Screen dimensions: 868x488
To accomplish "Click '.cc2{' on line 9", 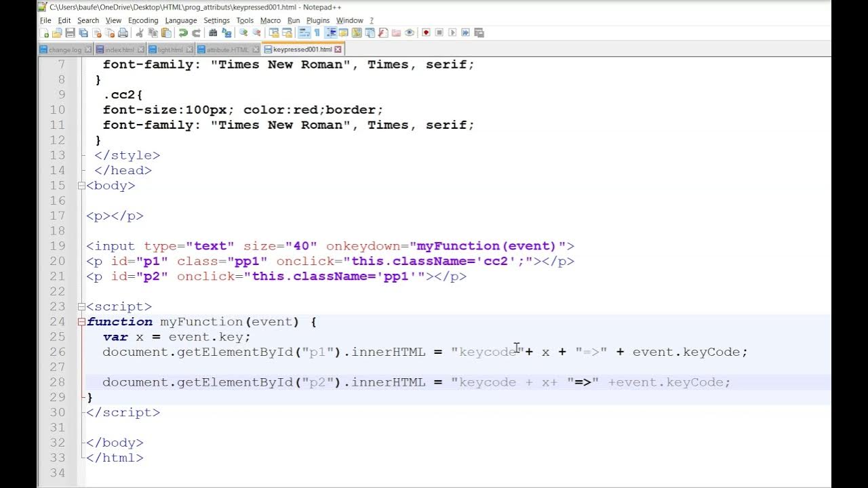I will pyautogui.click(x=123, y=95).
